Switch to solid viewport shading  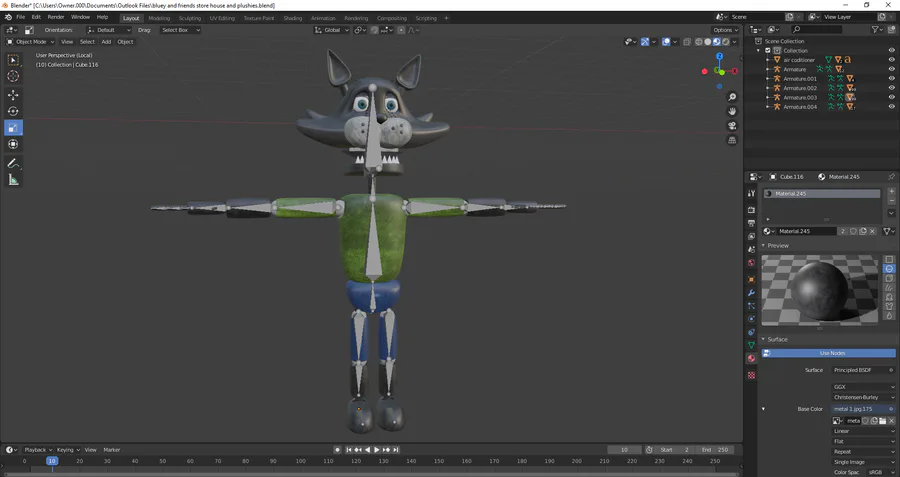point(708,41)
